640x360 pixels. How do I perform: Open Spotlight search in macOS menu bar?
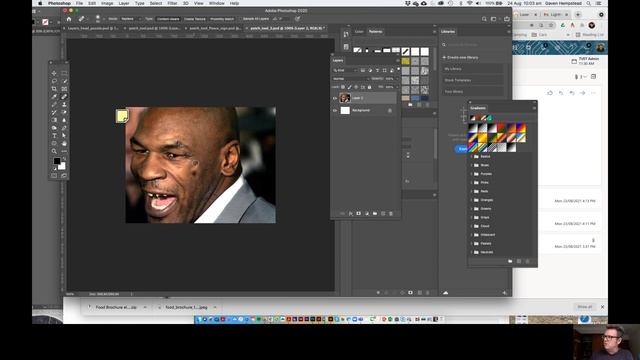[x=589, y=3]
